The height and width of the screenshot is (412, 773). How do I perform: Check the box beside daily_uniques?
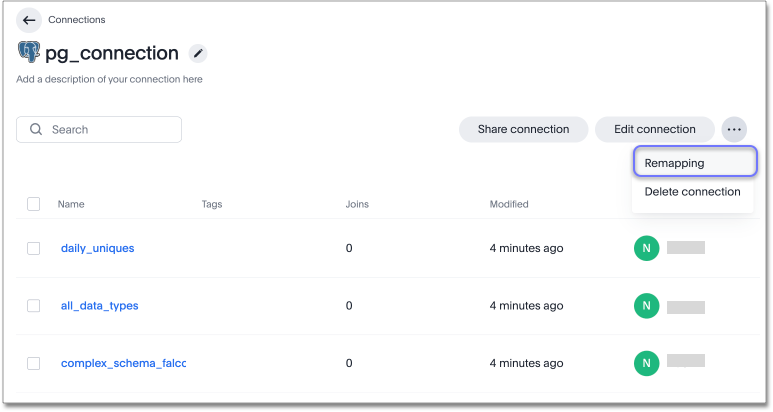(34, 248)
